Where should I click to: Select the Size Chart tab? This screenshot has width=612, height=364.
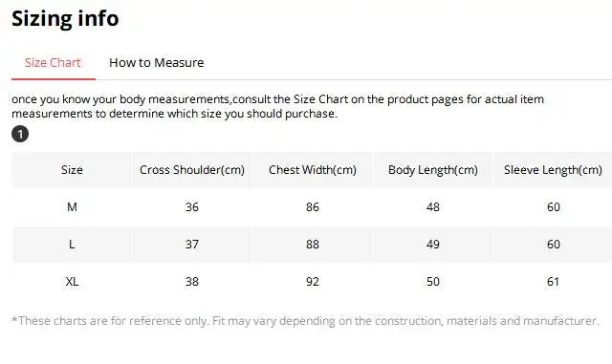coord(54,62)
